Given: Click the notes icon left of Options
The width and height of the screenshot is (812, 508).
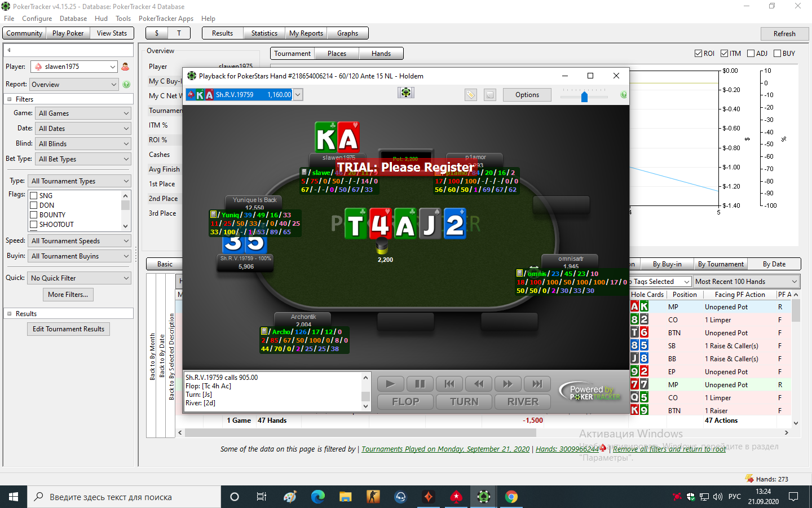Looking at the screenshot, I should pyautogui.click(x=490, y=95).
